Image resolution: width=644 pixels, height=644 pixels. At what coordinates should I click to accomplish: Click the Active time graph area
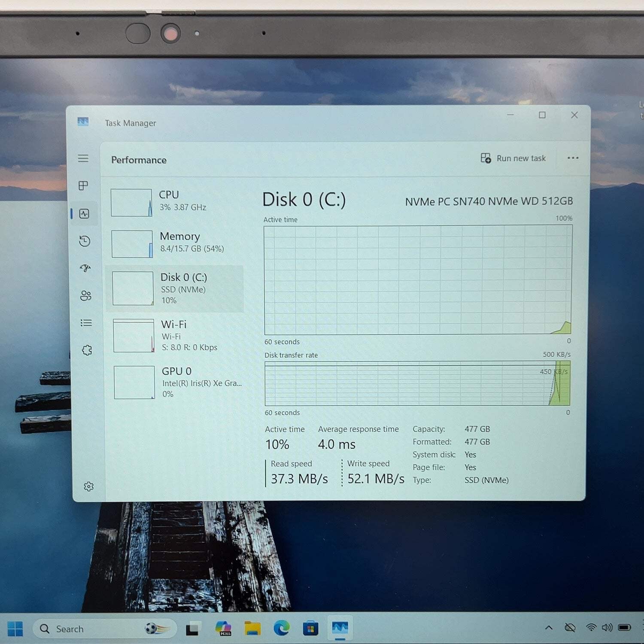(418, 280)
